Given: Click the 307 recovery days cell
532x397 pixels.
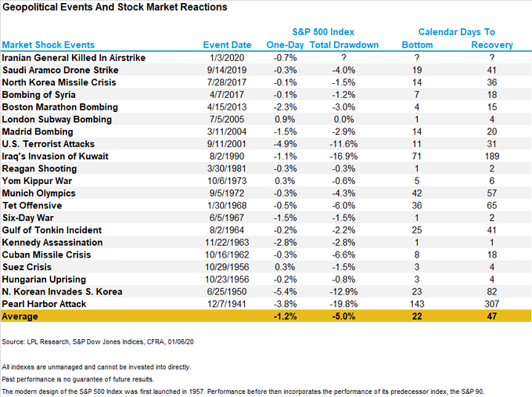Looking at the screenshot, I should [491, 304].
